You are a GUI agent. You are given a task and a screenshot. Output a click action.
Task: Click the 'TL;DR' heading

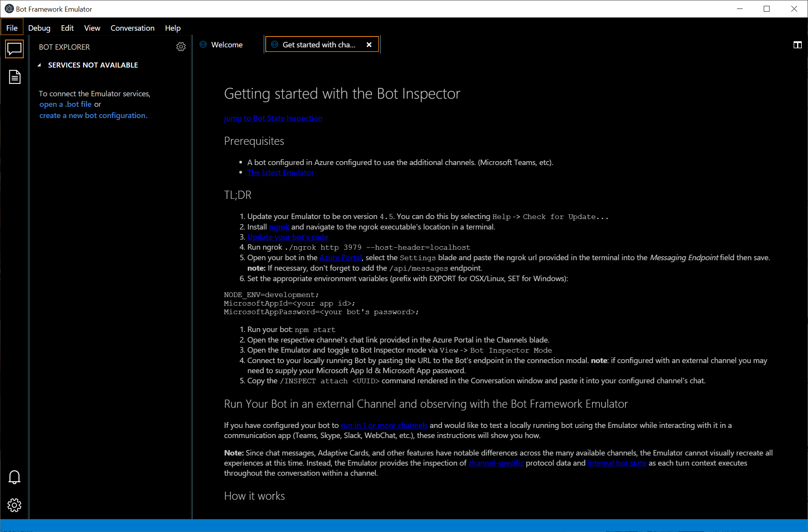point(238,195)
